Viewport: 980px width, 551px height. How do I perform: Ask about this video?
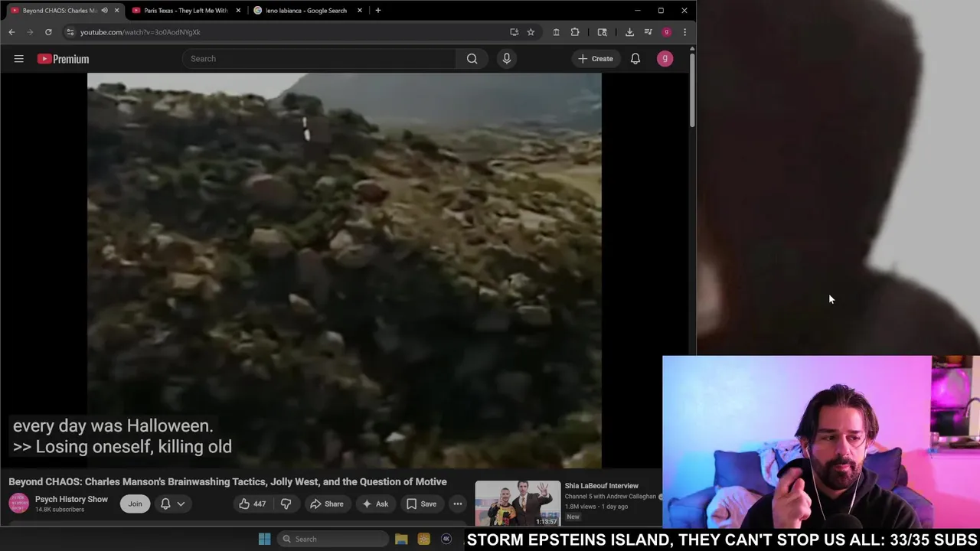coord(375,504)
